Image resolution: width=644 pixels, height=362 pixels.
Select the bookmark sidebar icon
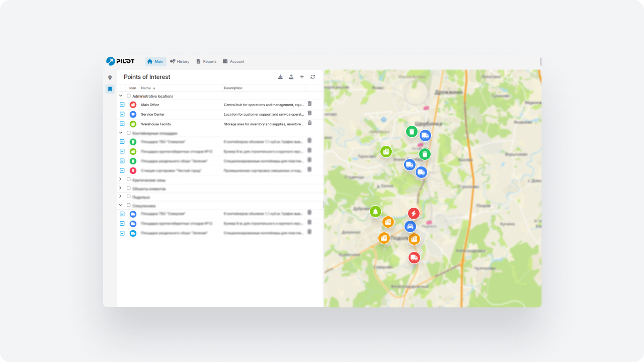point(110,89)
